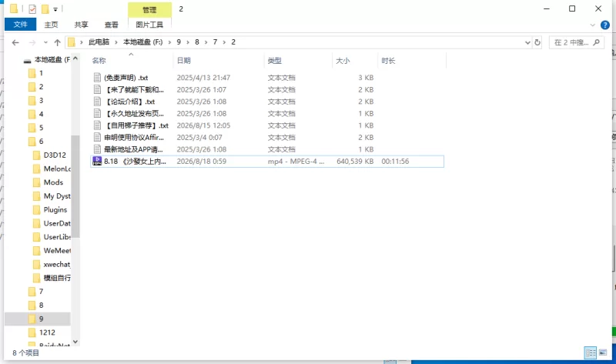The image size is (616, 364).
Task: Click the navigation pane scroll down arrow
Action: point(75,342)
